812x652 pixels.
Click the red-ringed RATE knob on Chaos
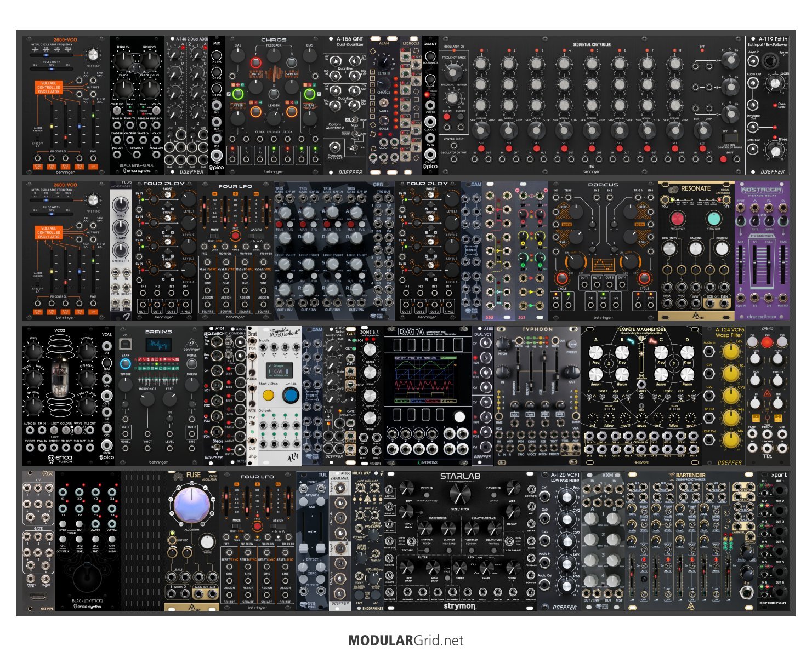(256, 62)
